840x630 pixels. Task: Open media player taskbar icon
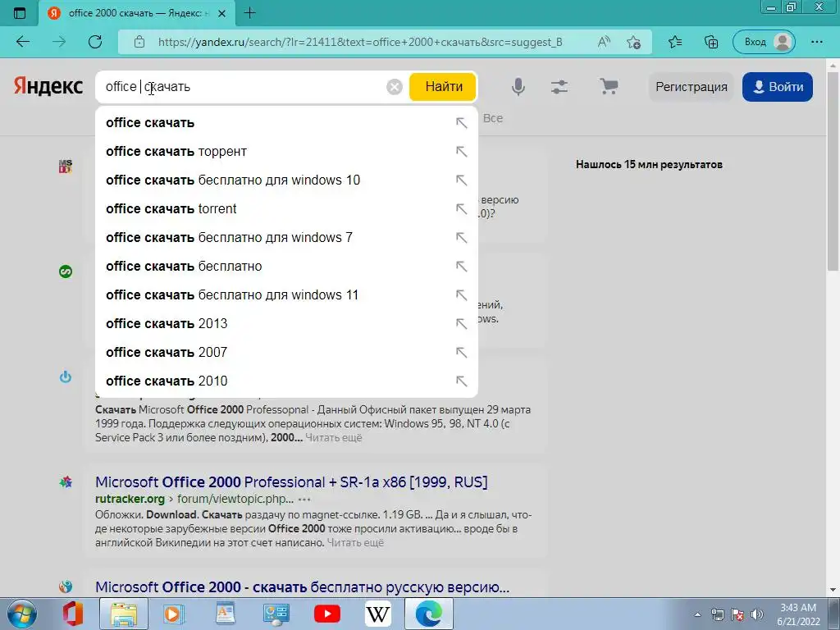173,614
